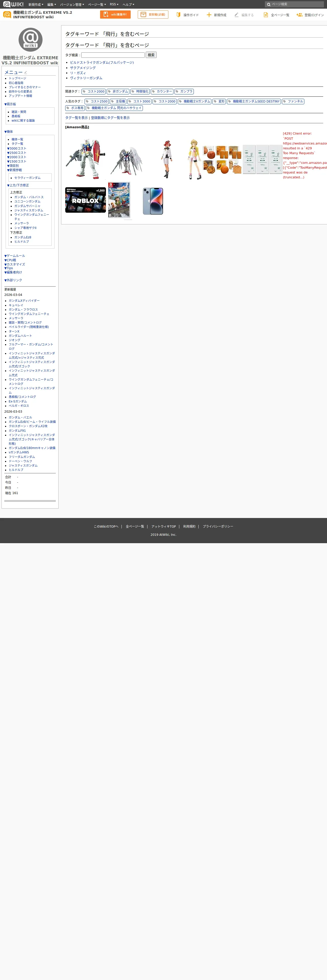The image size is (327, 980).
Task: Open the ページ一覧 dropdown menu
Action: pos(97,5)
